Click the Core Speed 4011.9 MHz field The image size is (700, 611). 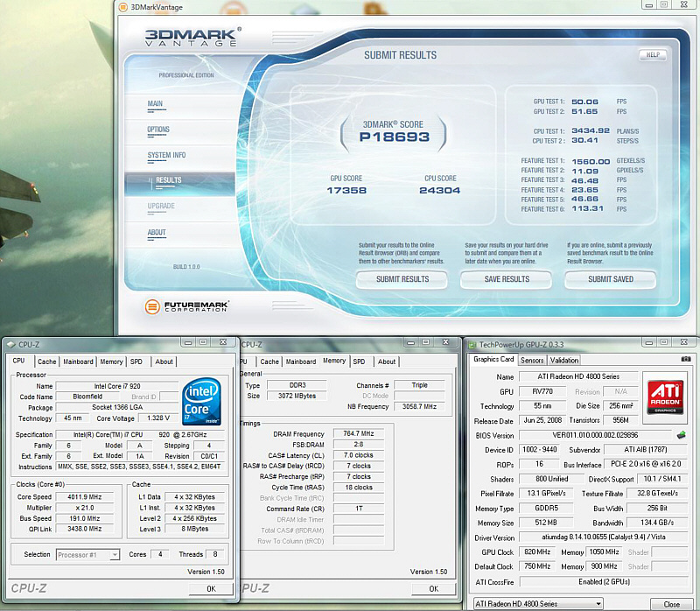(84, 496)
